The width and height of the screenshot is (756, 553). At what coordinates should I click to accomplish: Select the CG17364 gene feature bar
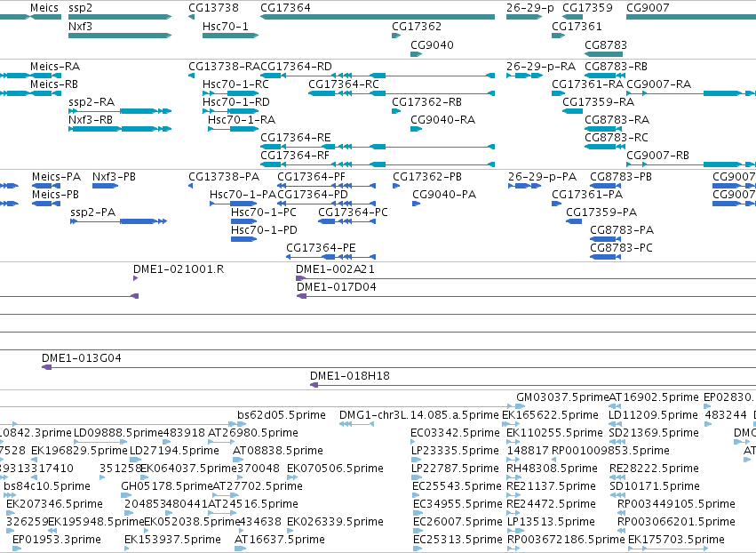[x=378, y=17]
